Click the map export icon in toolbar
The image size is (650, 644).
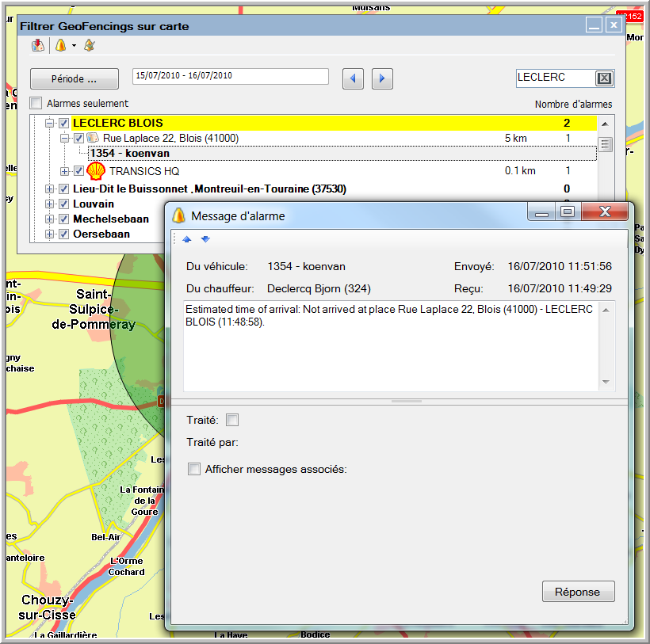pyautogui.click(x=38, y=46)
